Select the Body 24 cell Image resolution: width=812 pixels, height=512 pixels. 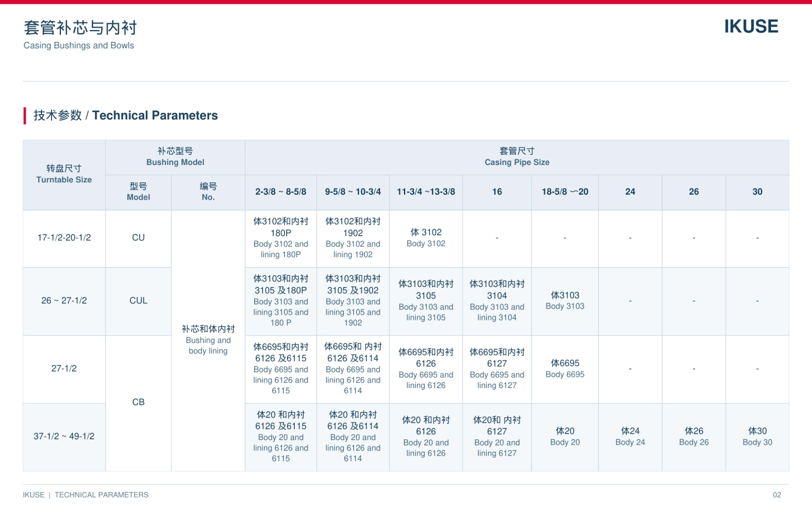tap(630, 437)
